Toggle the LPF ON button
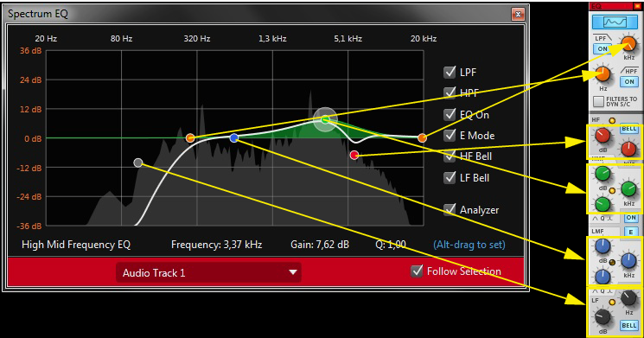The height and width of the screenshot is (338, 644). 603,49
